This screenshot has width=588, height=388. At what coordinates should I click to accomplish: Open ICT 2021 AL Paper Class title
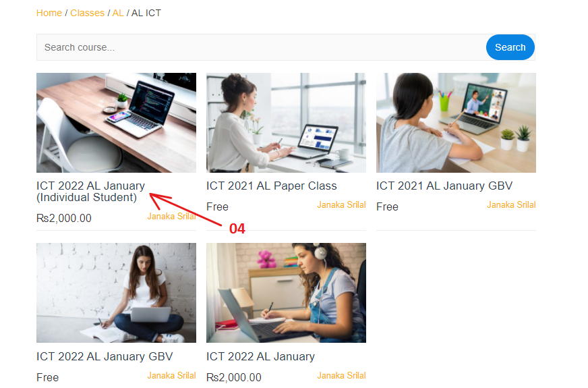[x=272, y=186]
